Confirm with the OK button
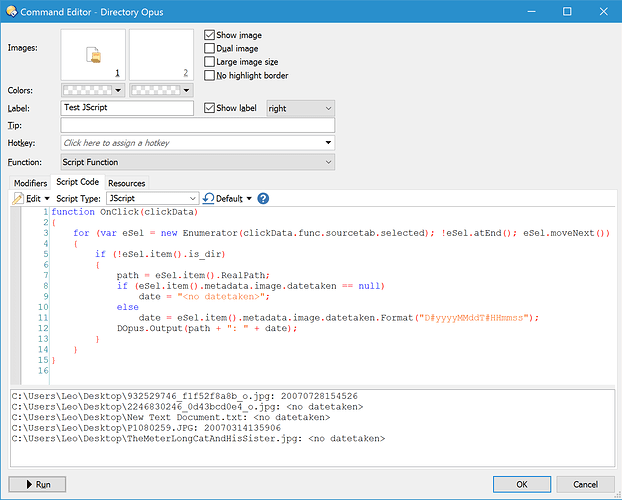622x500 pixels. click(522, 484)
